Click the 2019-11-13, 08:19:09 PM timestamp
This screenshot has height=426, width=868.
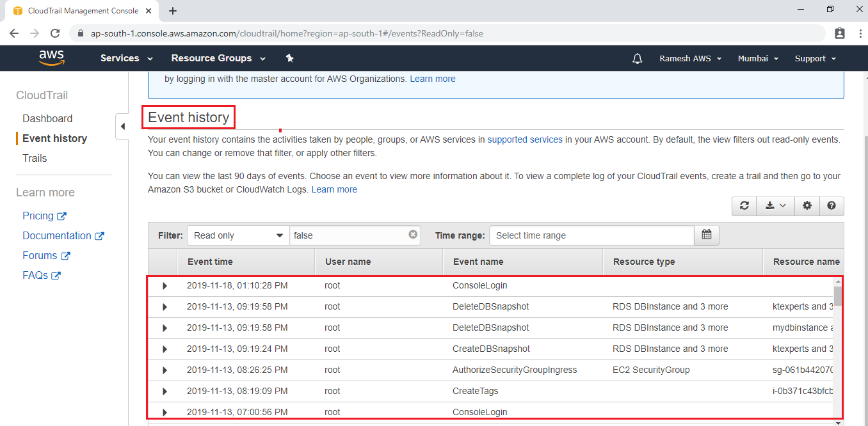click(237, 391)
